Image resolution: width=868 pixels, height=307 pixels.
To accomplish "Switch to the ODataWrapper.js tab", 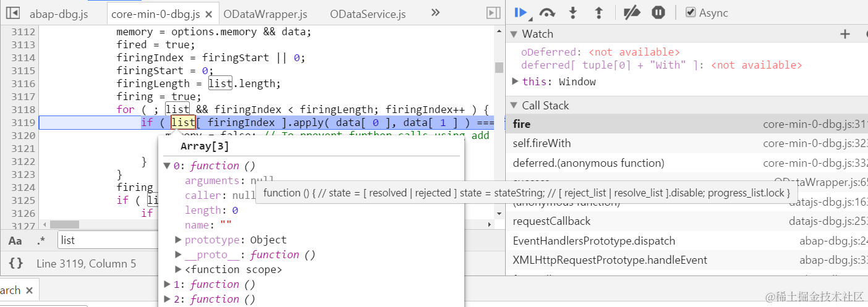I will coord(265,14).
